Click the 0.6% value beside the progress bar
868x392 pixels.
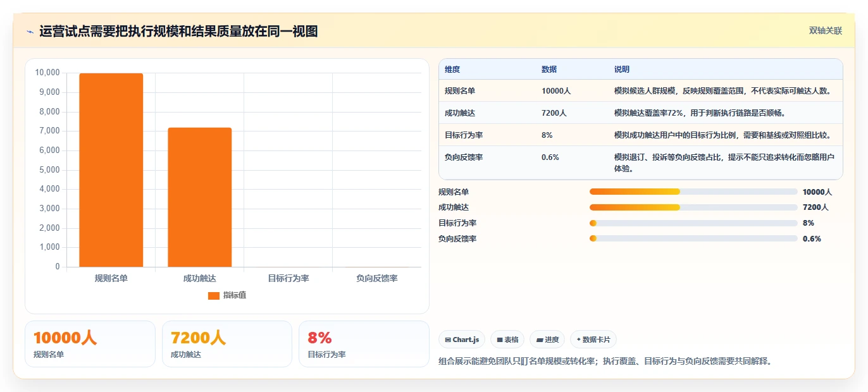click(x=812, y=239)
